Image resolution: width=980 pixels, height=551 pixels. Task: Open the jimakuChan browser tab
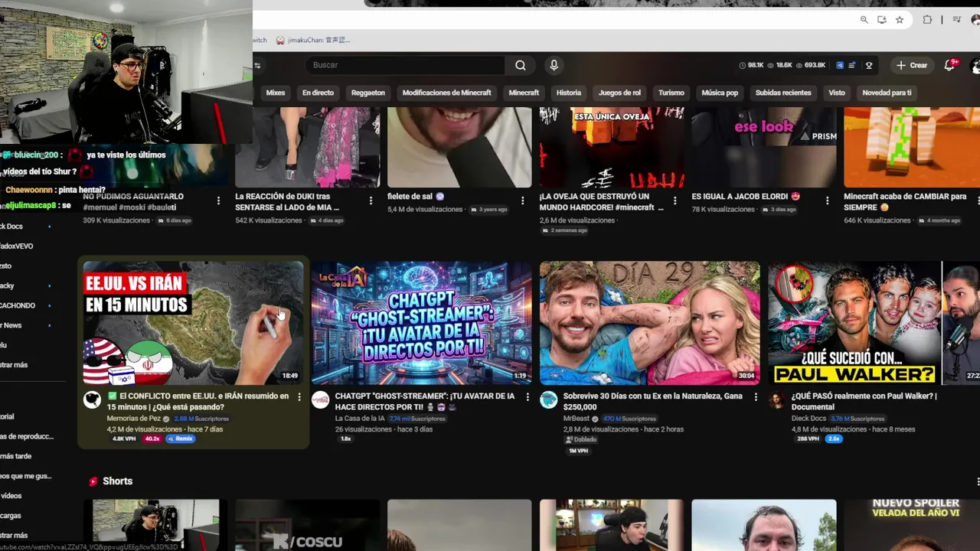[312, 40]
